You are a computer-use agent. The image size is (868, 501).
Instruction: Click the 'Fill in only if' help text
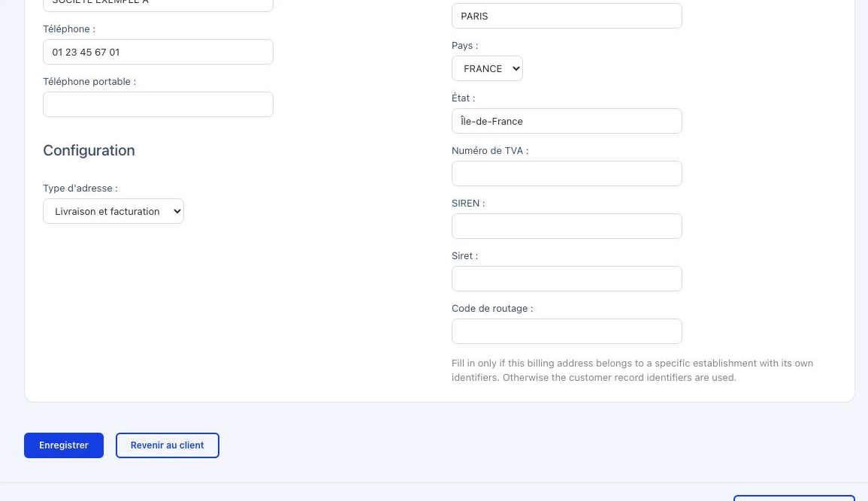pos(632,370)
